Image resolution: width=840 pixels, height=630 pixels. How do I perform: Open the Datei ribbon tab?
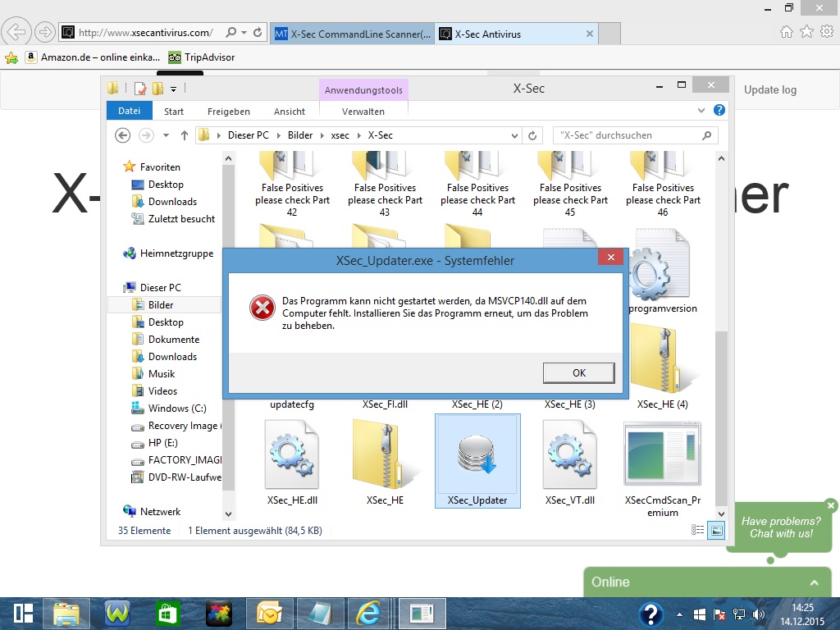click(x=129, y=111)
